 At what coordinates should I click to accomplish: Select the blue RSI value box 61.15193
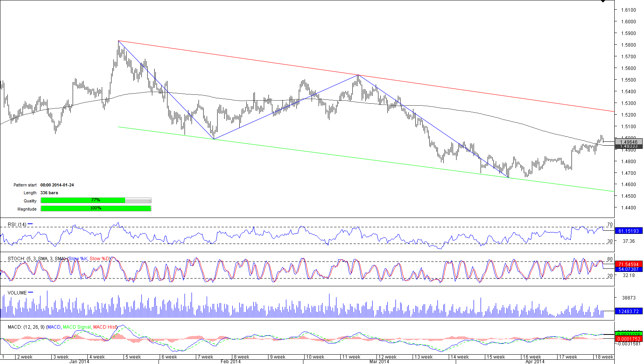629,231
